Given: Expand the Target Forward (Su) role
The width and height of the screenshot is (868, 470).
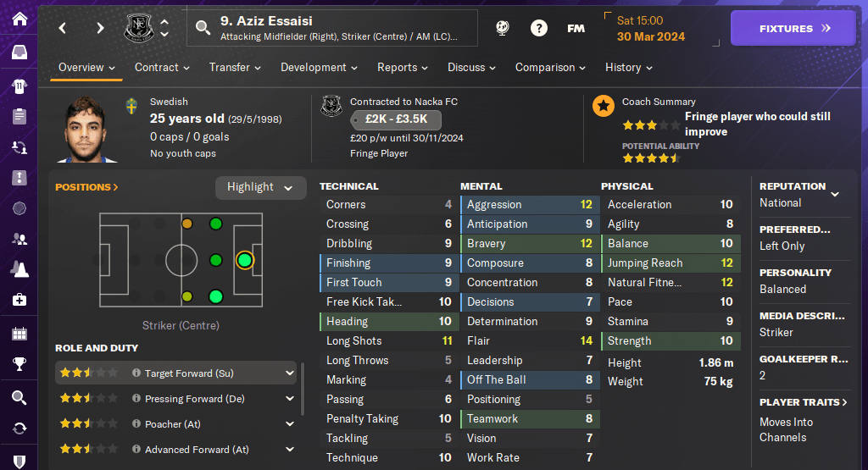Looking at the screenshot, I should coord(290,373).
